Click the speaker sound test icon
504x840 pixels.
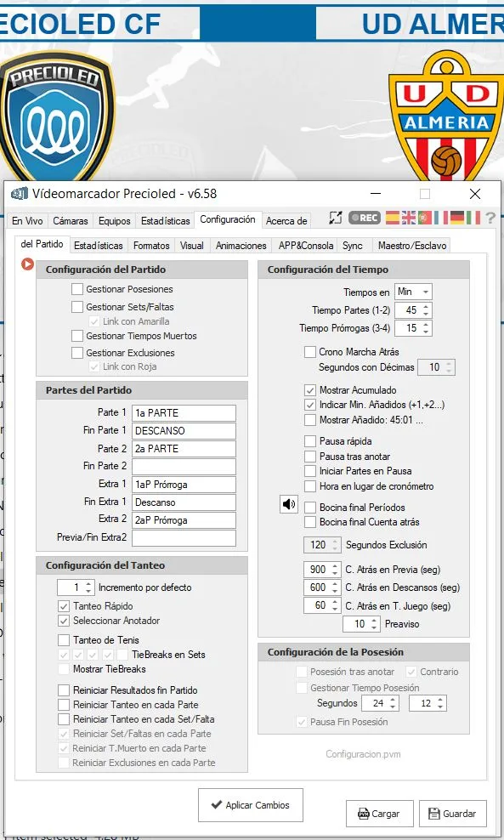[x=289, y=504]
